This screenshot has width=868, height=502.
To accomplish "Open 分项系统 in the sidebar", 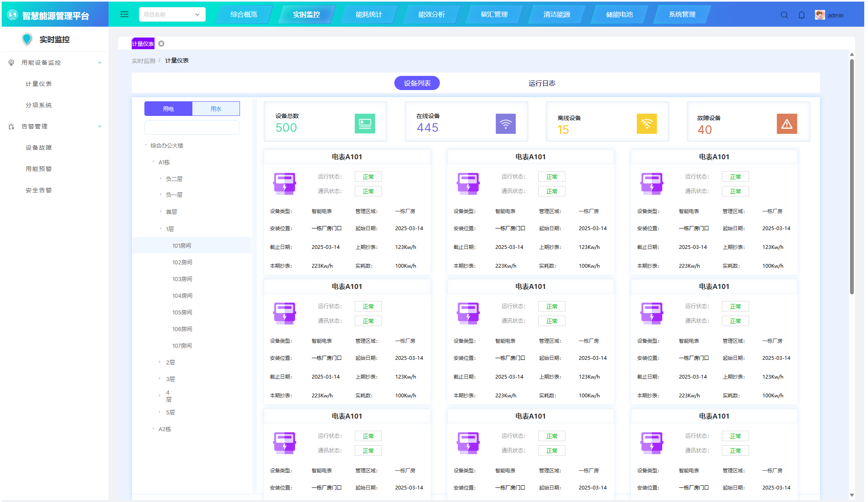I will (38, 105).
